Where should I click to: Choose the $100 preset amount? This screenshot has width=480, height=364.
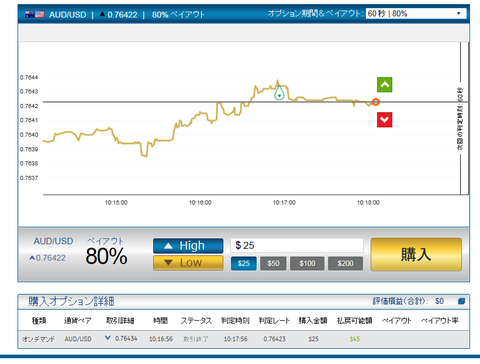click(x=307, y=263)
